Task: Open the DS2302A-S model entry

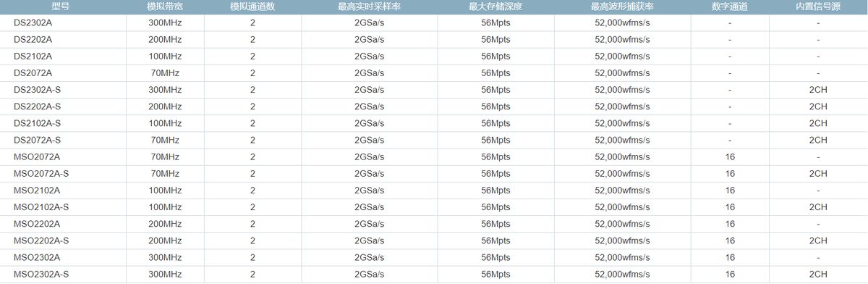Action: [x=38, y=90]
